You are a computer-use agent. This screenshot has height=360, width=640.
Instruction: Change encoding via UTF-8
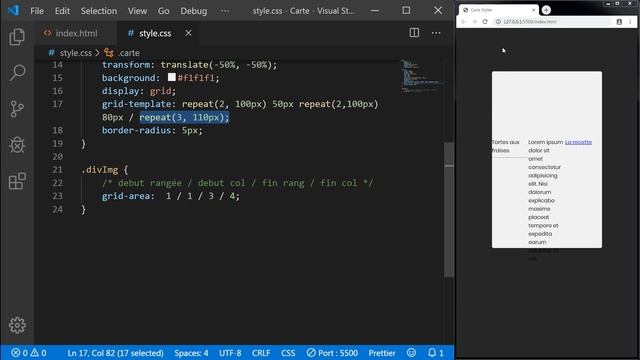coord(230,353)
